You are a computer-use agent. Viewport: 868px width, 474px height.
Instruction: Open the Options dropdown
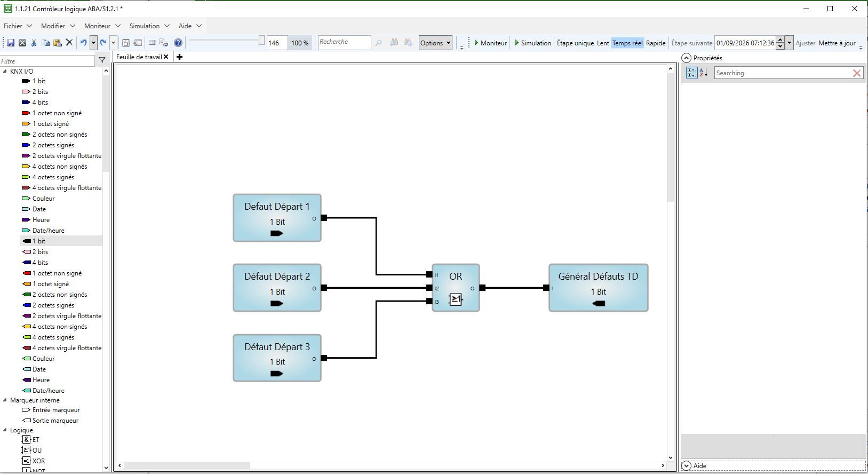point(435,43)
